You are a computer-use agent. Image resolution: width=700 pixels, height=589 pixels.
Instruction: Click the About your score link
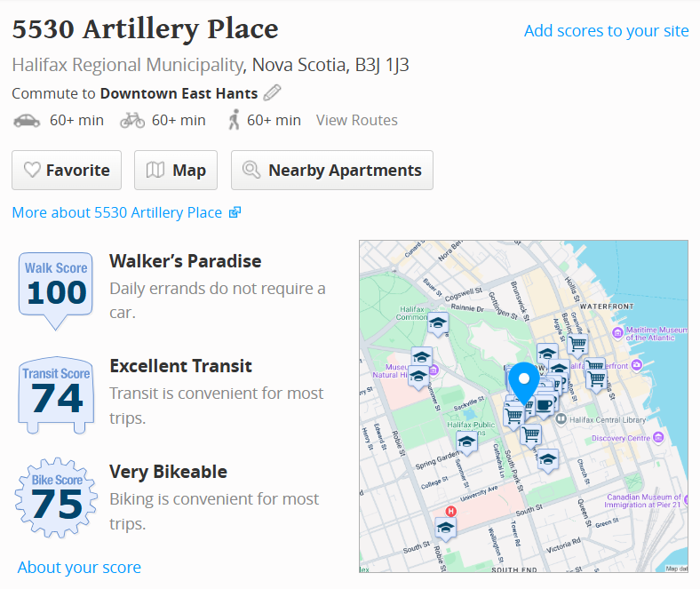(79, 567)
